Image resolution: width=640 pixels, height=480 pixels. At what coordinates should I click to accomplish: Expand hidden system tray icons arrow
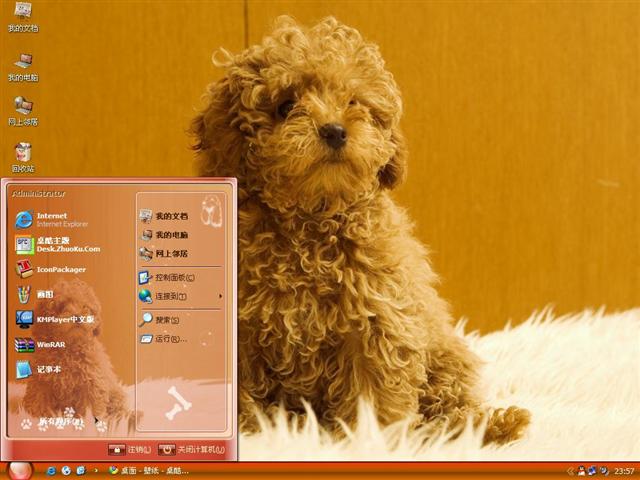point(571,471)
